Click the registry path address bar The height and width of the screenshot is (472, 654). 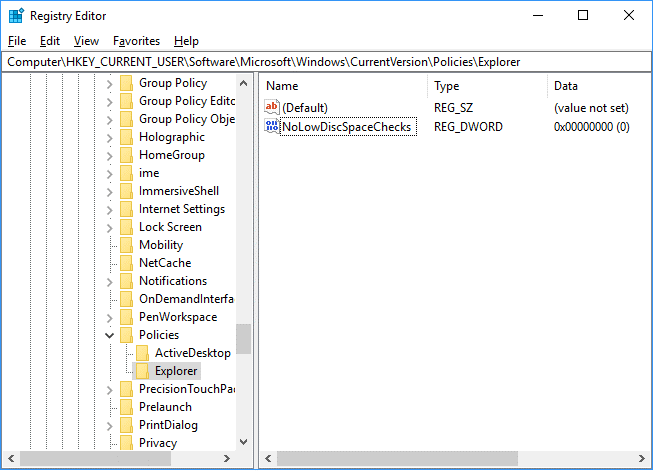(327, 62)
